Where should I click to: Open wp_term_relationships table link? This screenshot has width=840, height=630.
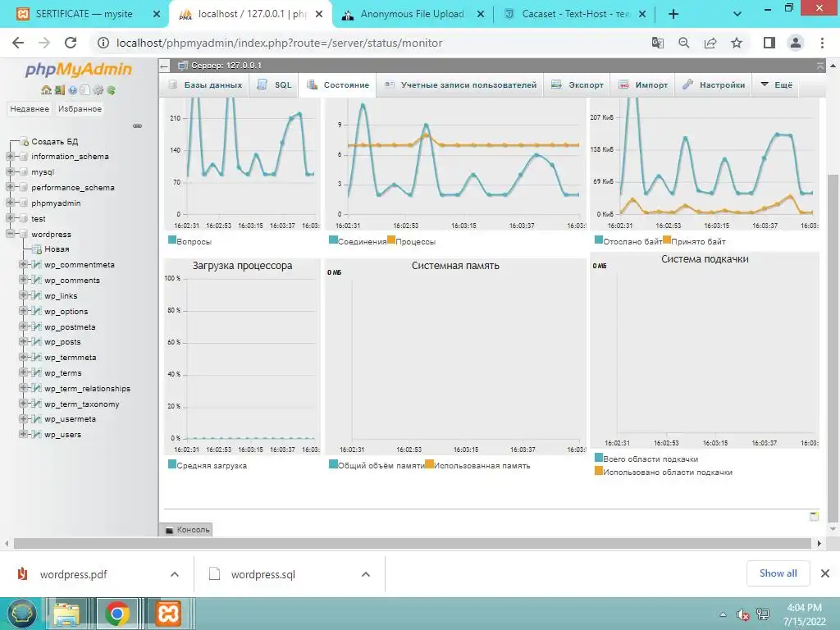point(87,388)
